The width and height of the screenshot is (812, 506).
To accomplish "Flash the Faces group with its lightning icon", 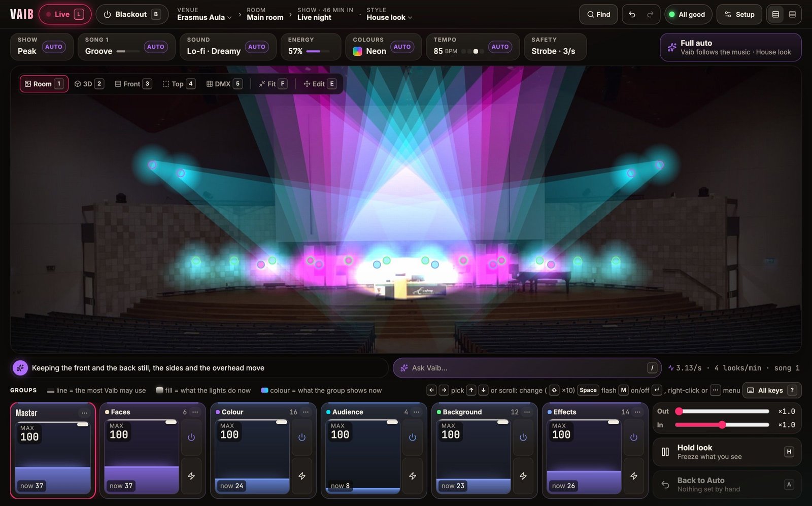I will [x=191, y=476].
